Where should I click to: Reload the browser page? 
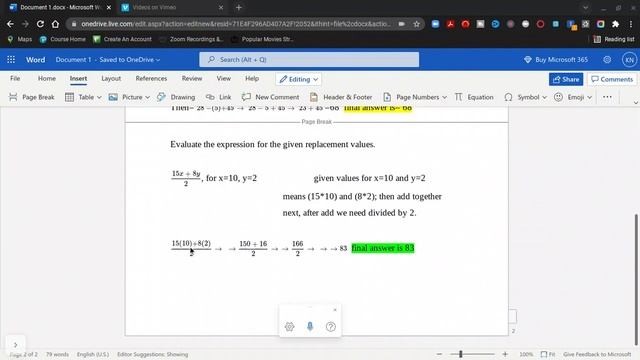click(x=40, y=24)
